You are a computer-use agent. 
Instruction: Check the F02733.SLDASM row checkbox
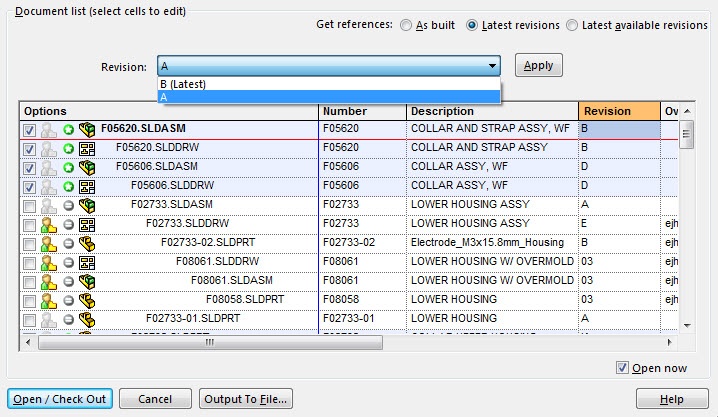coord(29,205)
